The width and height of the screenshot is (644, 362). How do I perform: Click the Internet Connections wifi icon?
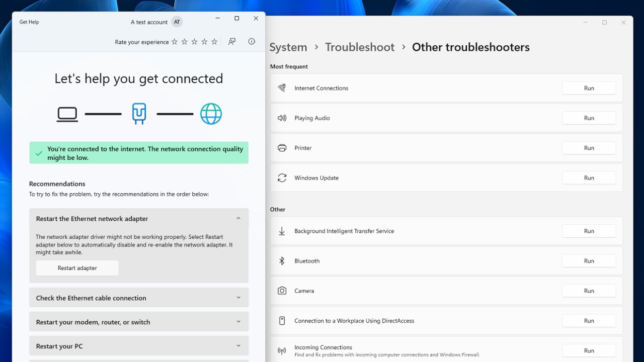[282, 88]
